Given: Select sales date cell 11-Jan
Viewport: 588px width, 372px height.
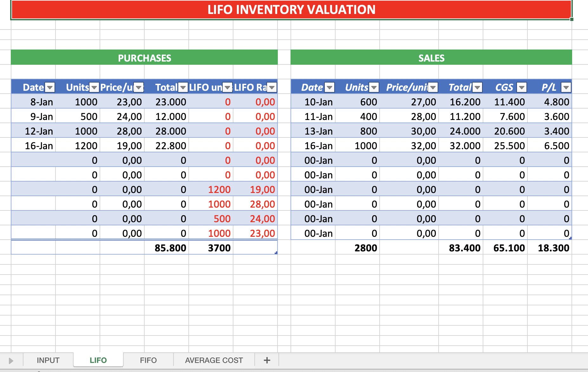Looking at the screenshot, I should coord(313,116).
